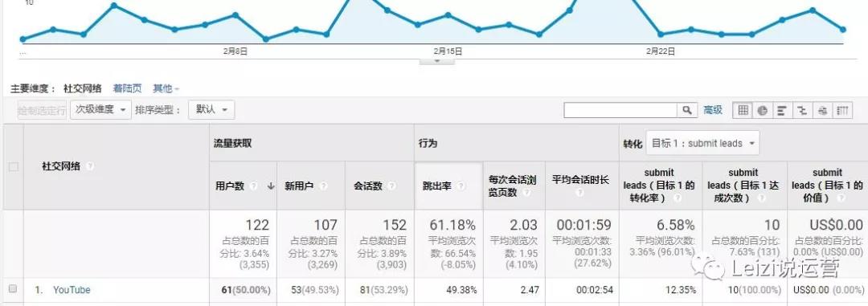Open the 次级维度 dropdown

click(x=100, y=109)
